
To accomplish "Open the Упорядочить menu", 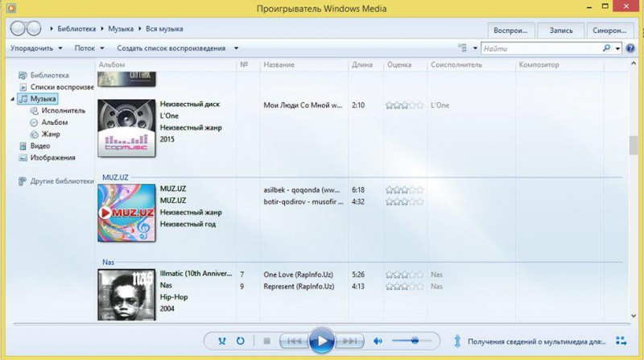I will [x=36, y=48].
